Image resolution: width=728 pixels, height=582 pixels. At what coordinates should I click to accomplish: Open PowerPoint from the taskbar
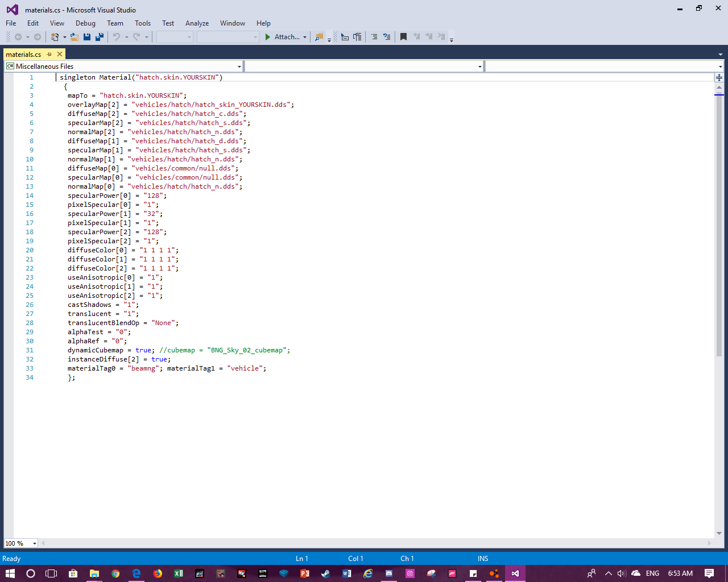(x=305, y=573)
